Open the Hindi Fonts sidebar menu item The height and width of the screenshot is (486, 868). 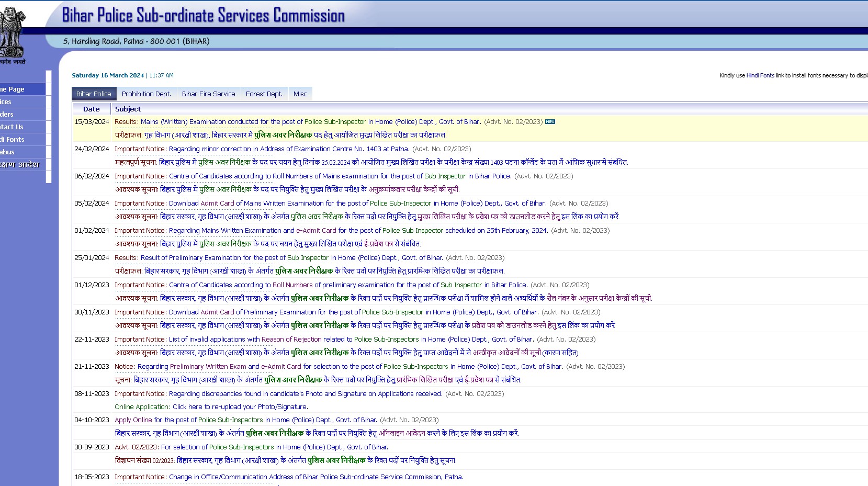pyautogui.click(x=22, y=139)
